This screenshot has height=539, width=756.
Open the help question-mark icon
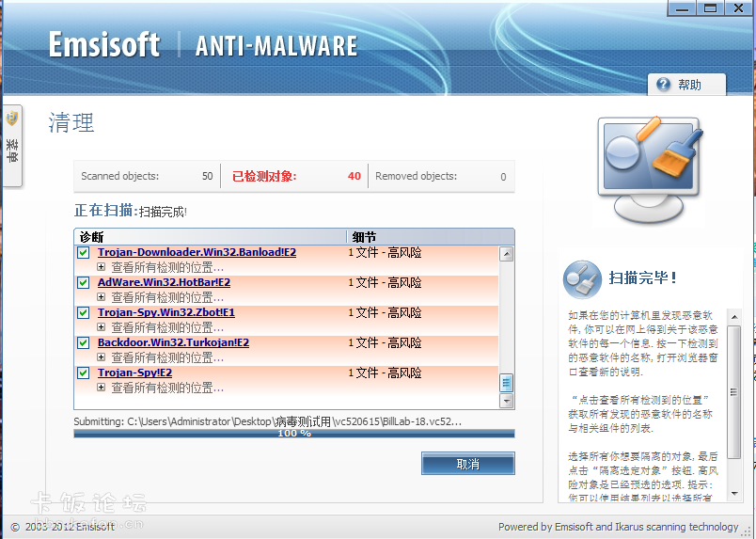(664, 85)
